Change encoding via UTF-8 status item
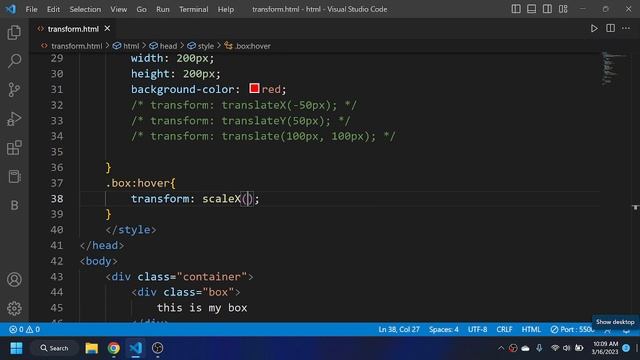 point(478,329)
